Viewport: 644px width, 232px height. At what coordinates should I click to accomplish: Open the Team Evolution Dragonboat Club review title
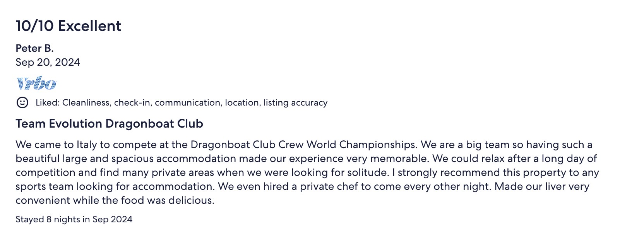(x=109, y=124)
